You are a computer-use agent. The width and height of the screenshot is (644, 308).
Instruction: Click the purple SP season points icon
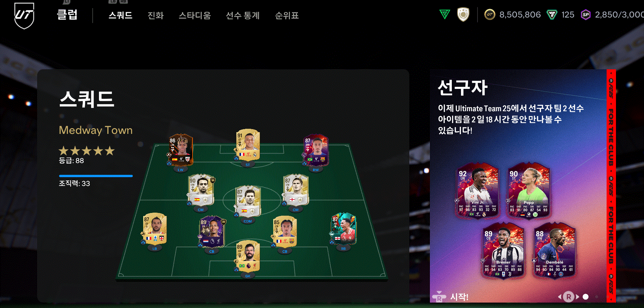point(586,15)
